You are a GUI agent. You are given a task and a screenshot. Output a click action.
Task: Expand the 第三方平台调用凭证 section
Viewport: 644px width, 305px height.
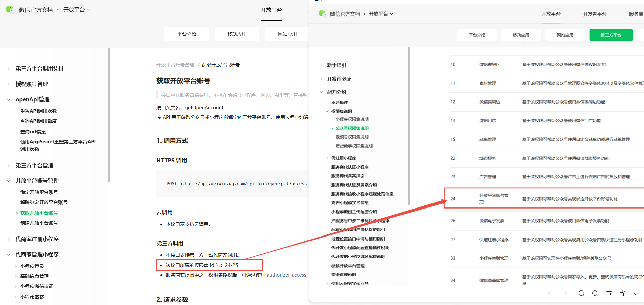tap(9, 69)
